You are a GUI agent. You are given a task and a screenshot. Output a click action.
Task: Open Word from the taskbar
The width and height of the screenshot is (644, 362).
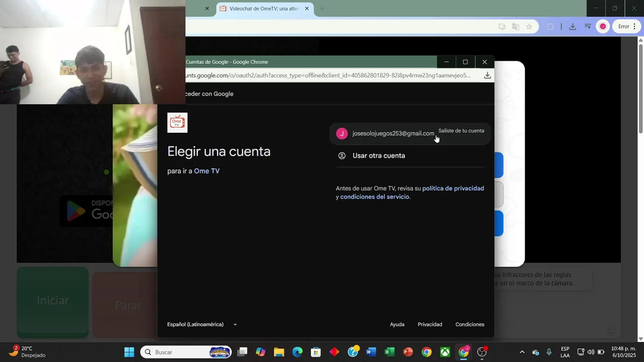(371, 352)
